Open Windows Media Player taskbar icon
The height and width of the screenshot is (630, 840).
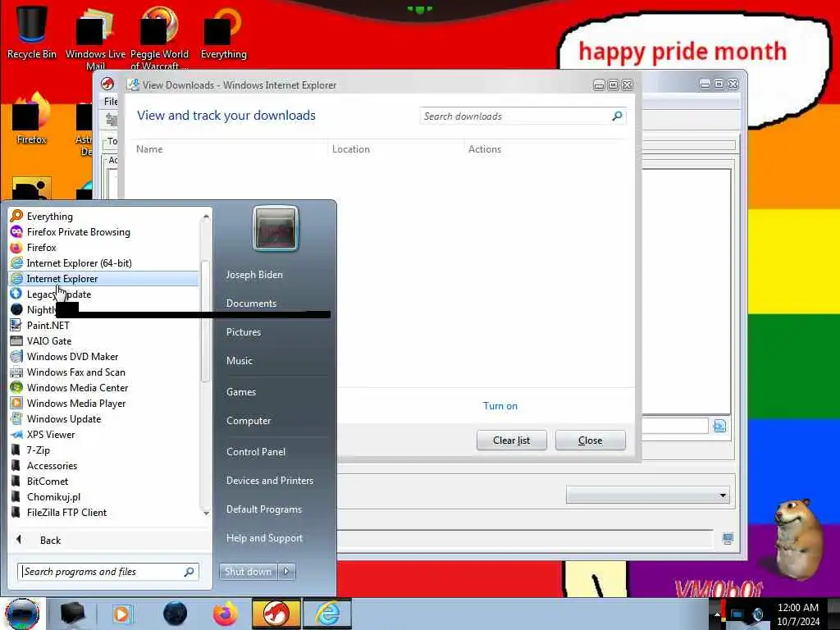pos(123,614)
